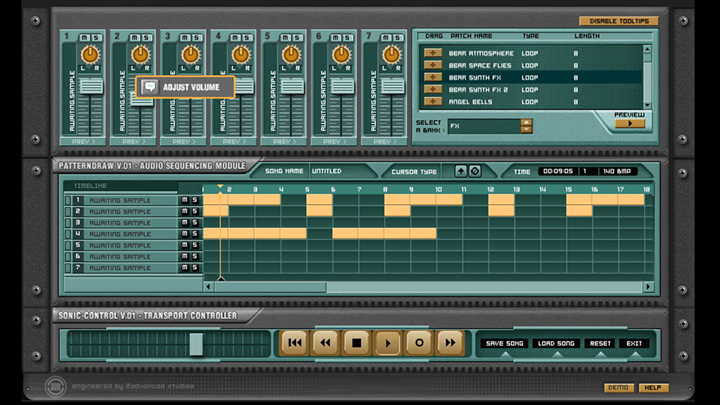Click volume fader on mixer channel 5
The height and width of the screenshot is (405, 720).
coord(292,86)
